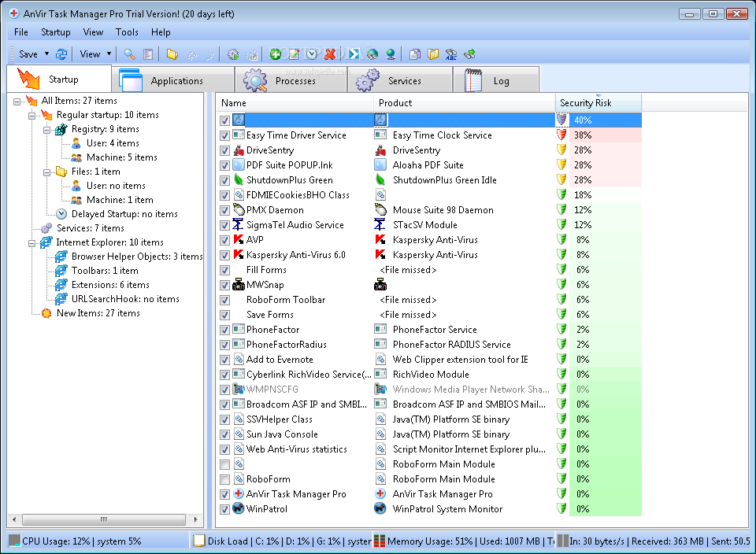Open the File menu

coord(21,32)
